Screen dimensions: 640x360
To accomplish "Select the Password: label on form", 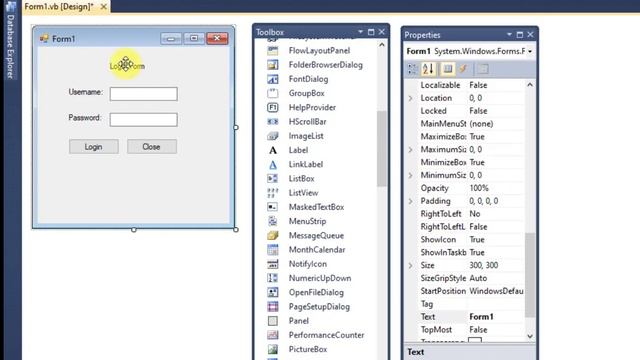I will (84, 118).
